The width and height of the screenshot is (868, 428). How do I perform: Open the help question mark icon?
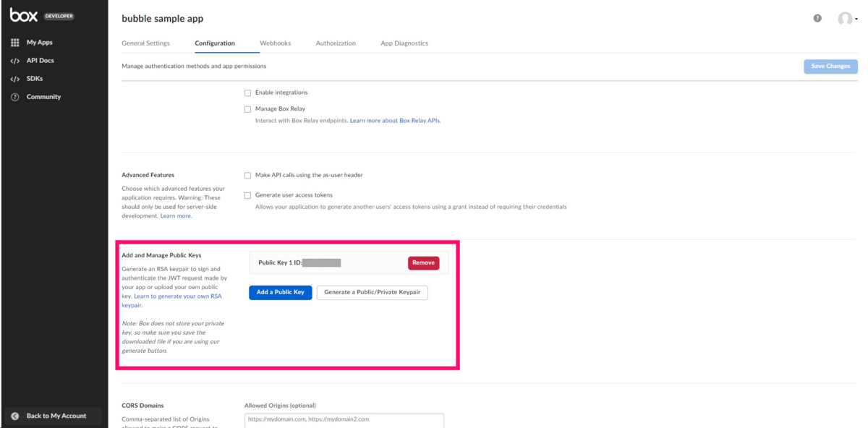(817, 18)
